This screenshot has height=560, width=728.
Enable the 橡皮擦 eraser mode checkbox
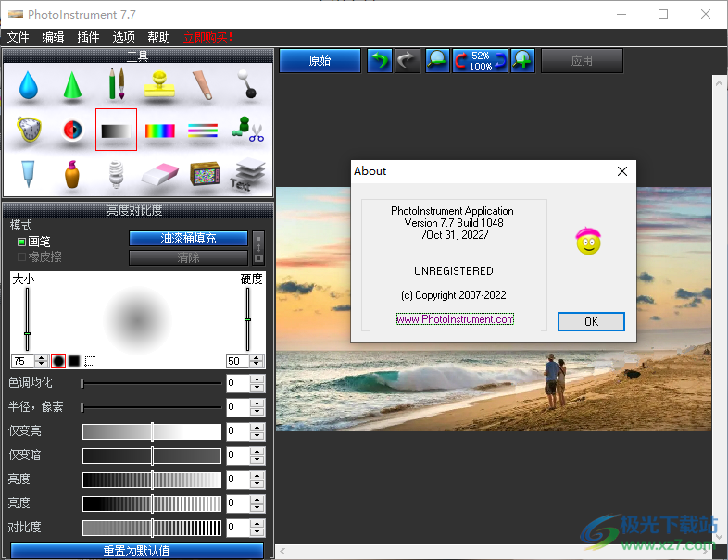point(21,256)
